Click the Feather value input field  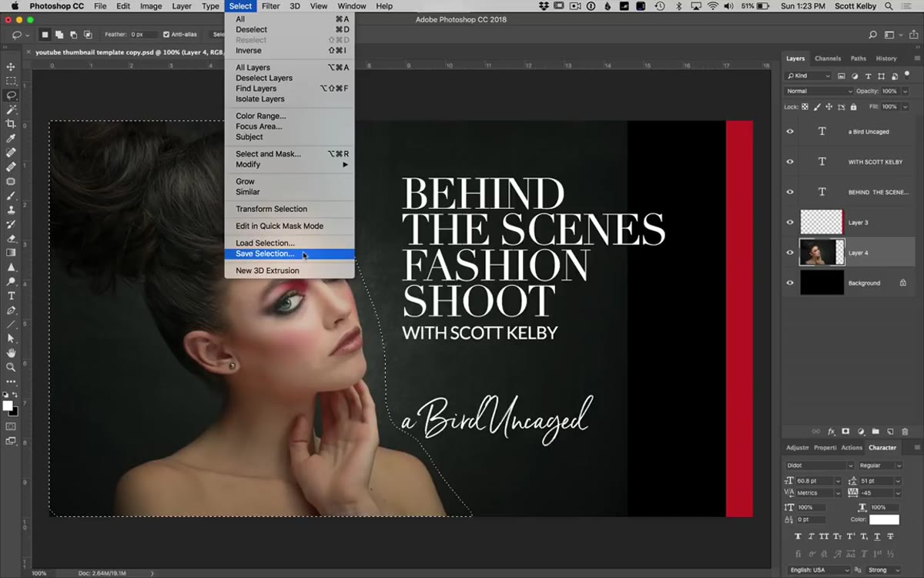(x=143, y=35)
